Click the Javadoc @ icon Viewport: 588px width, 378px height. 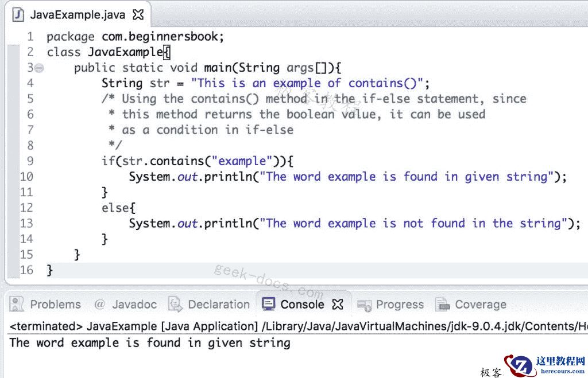pyautogui.click(x=99, y=305)
